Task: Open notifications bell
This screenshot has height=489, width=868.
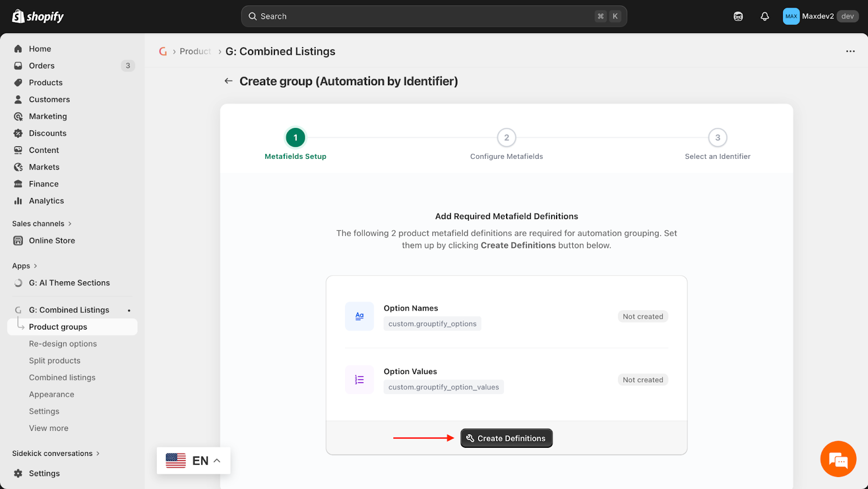Action: click(x=765, y=16)
